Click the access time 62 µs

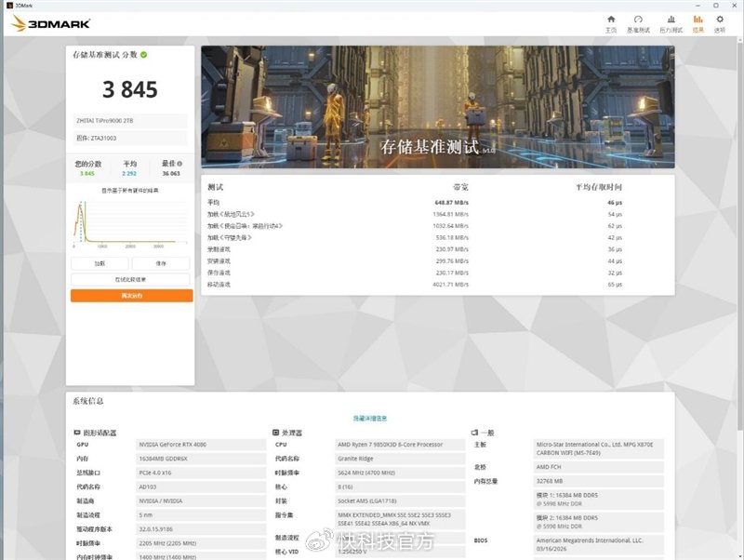tap(615, 226)
